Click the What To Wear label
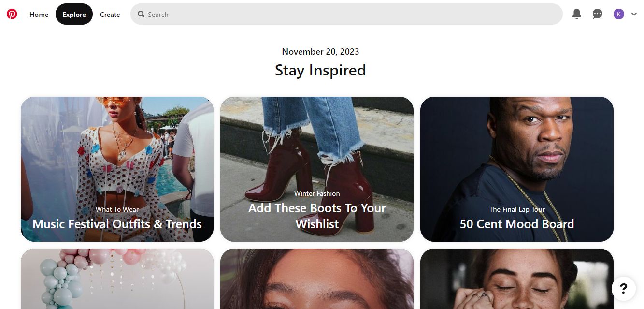This screenshot has height=309, width=644. click(117, 209)
